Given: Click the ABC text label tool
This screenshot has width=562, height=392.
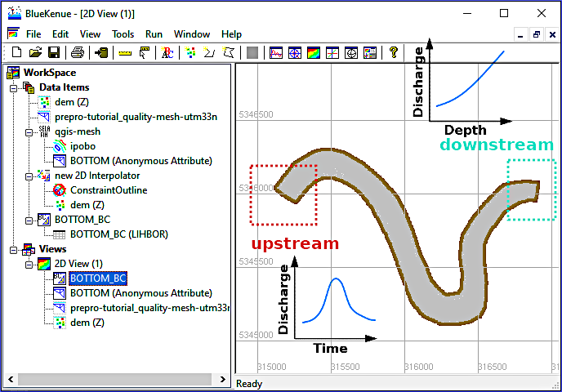Looking at the screenshot, I should [x=167, y=52].
